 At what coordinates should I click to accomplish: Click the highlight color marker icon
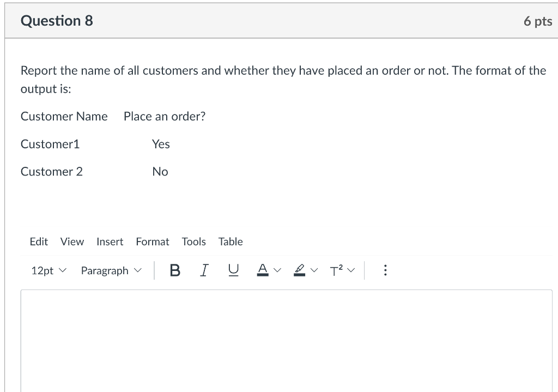(299, 270)
